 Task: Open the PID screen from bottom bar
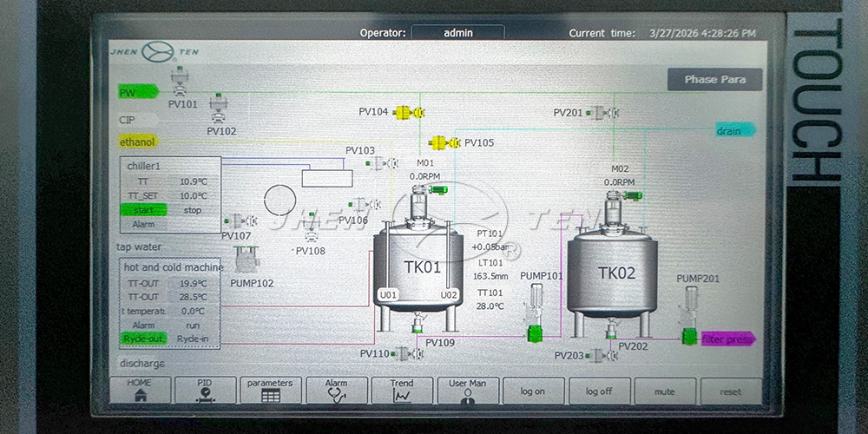pyautogui.click(x=205, y=390)
